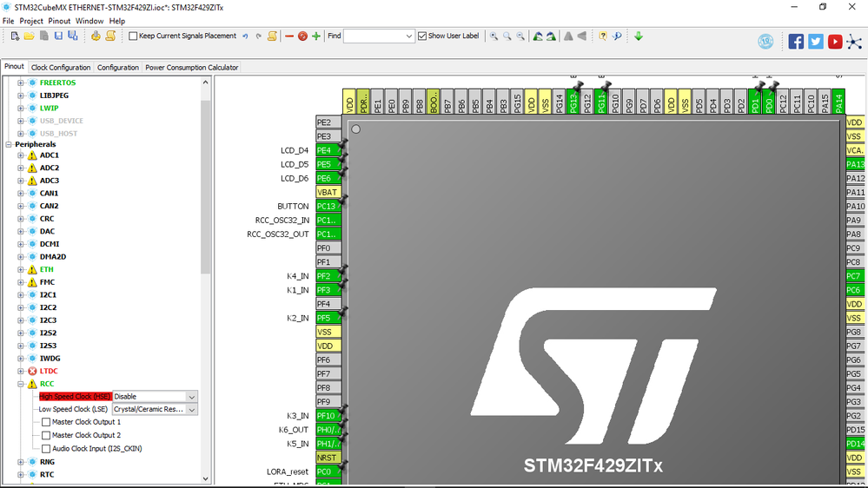Switch to the Configuration tab
Image resolution: width=868 pixels, height=488 pixels.
118,68
